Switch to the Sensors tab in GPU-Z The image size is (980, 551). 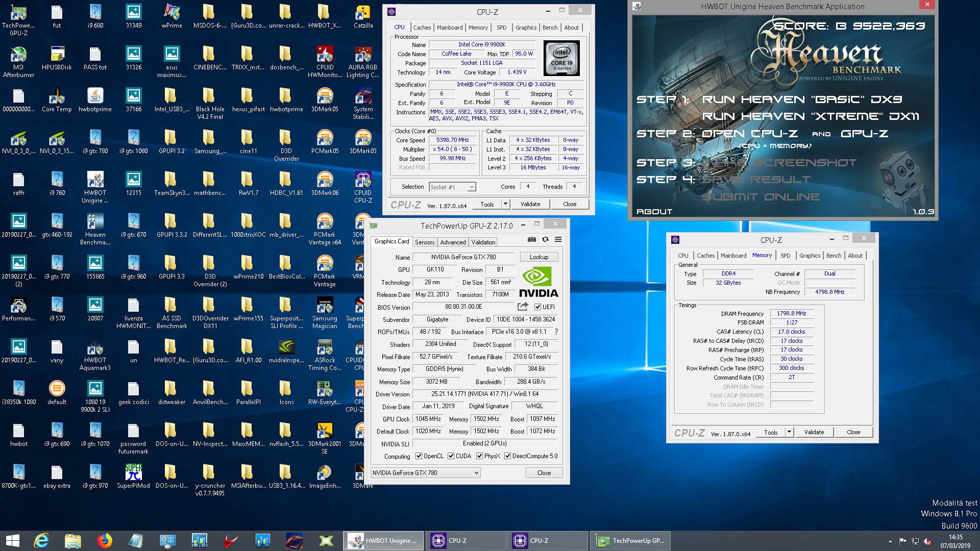click(425, 242)
